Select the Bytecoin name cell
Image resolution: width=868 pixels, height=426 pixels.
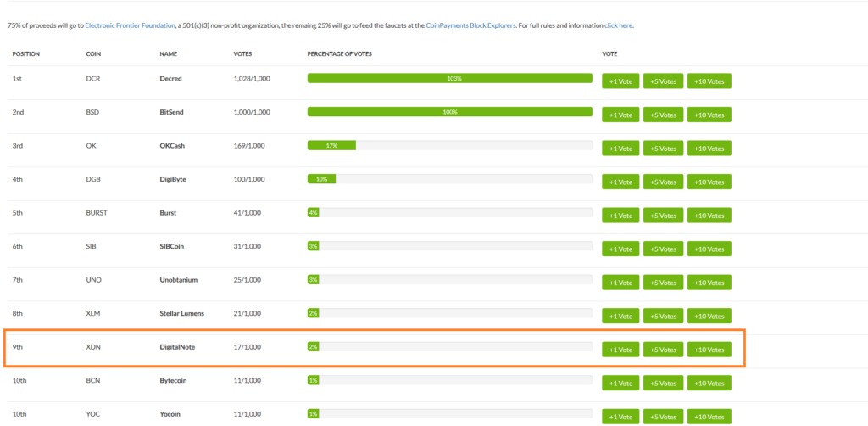click(173, 380)
